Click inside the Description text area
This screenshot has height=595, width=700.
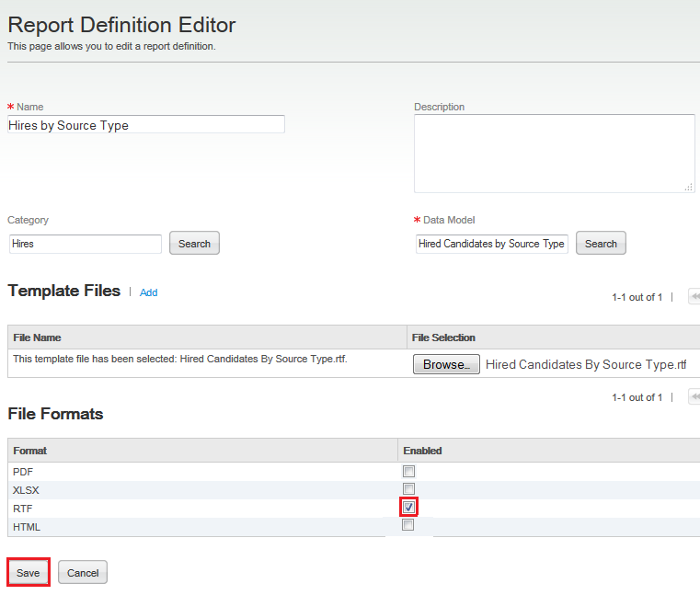(554, 153)
